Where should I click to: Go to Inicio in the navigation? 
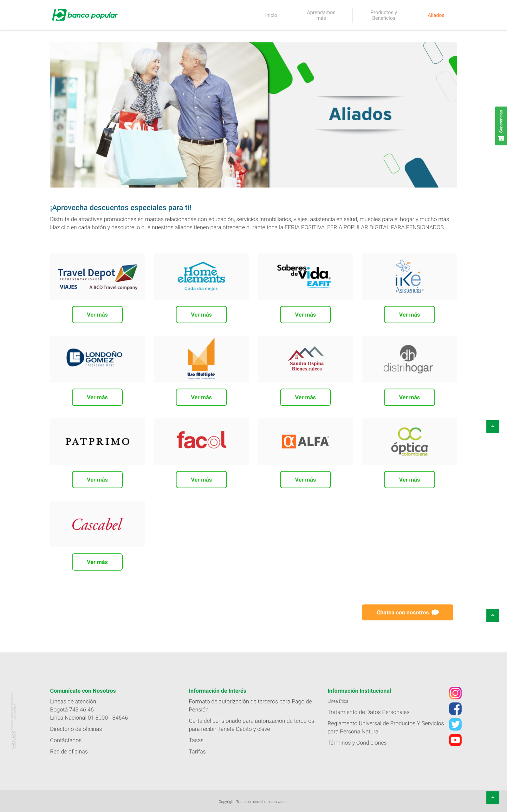click(x=271, y=15)
